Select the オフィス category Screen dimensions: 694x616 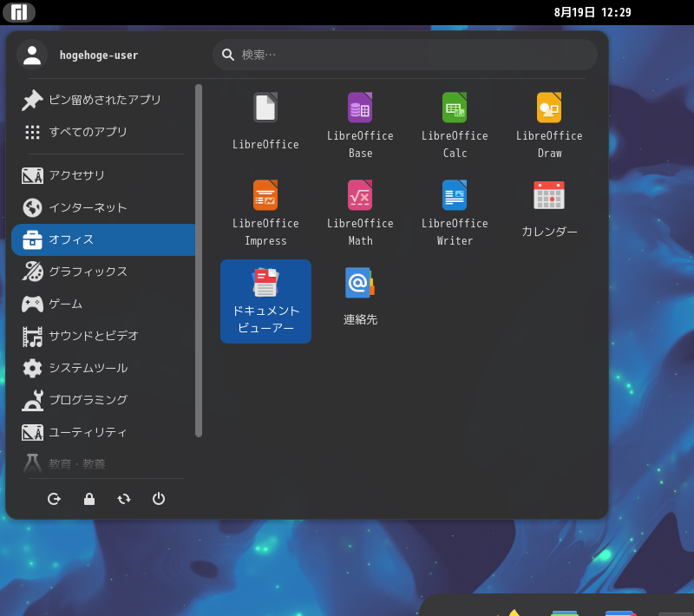coord(102,239)
